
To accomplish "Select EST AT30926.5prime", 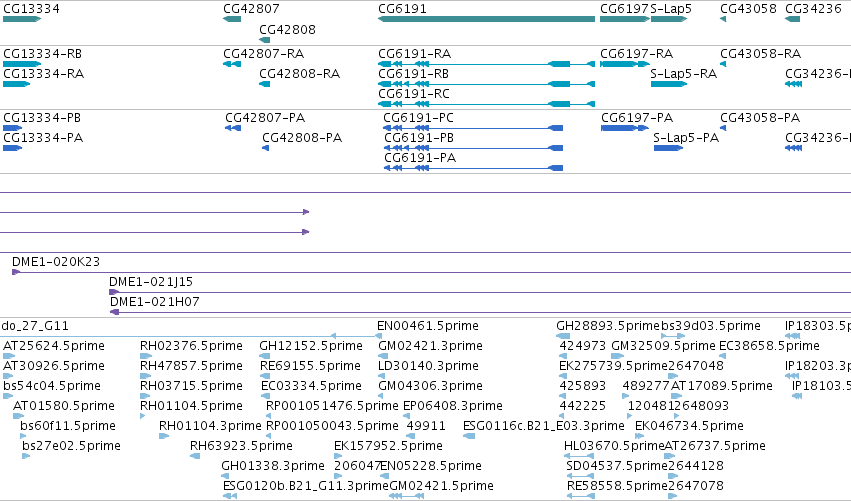I will coord(54,366).
